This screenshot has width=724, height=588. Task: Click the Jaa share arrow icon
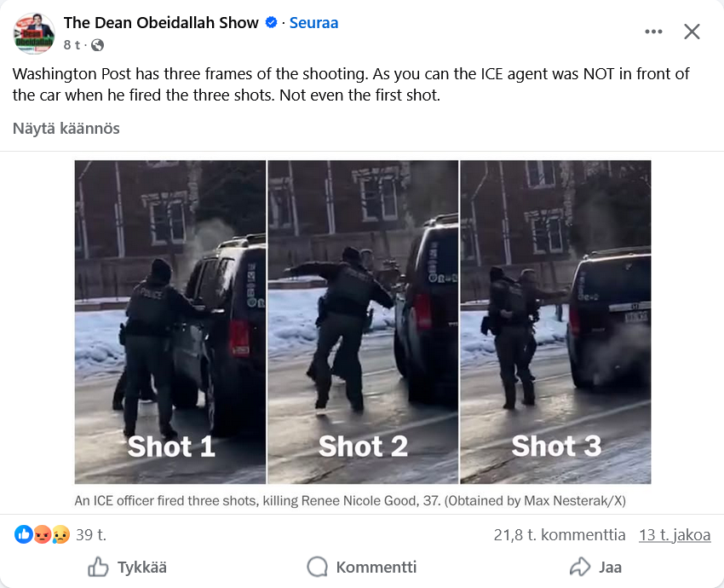click(x=580, y=567)
